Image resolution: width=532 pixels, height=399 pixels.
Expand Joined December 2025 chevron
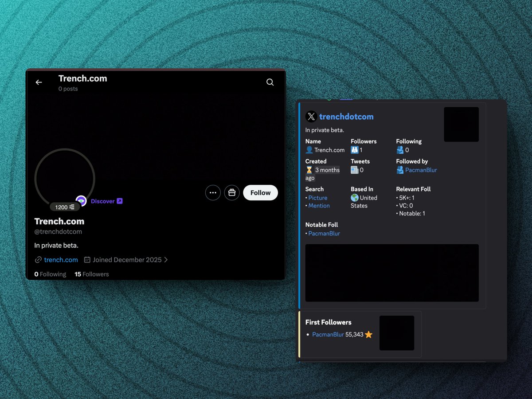pos(166,260)
